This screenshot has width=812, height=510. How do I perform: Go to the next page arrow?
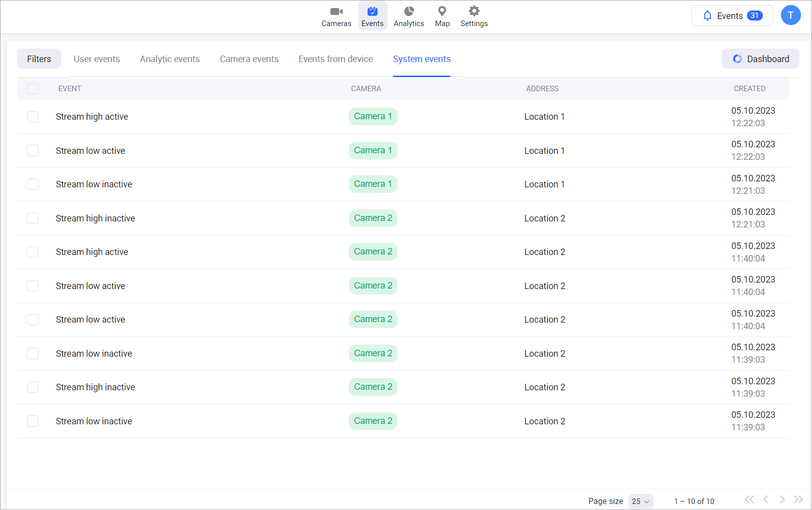click(782, 499)
